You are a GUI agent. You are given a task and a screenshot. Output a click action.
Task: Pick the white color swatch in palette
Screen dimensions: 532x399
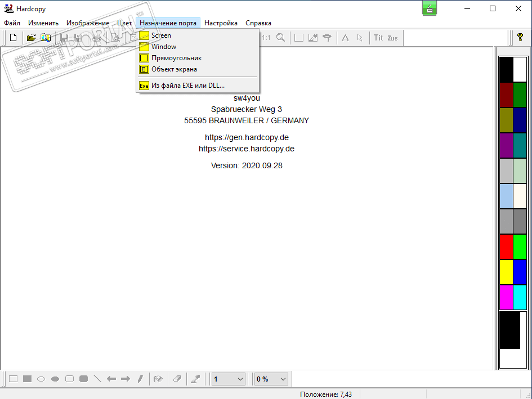(x=520, y=70)
